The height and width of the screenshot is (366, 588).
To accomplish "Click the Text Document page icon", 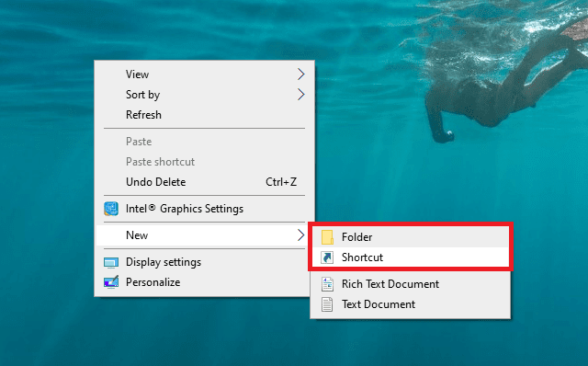I will coord(327,304).
